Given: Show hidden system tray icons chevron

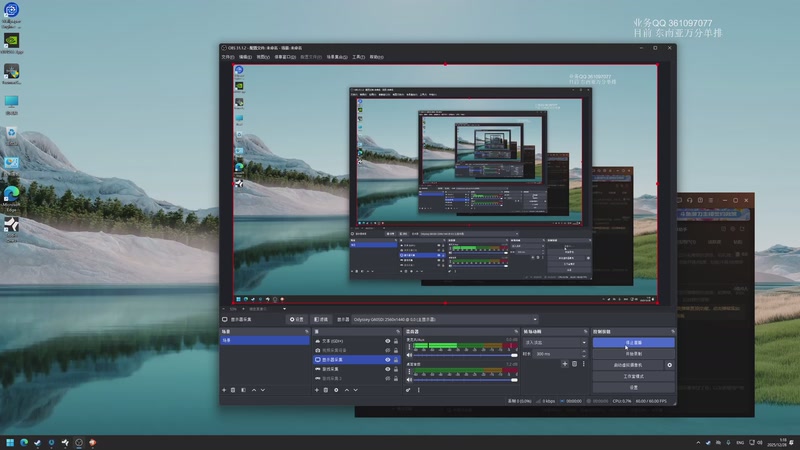Looking at the screenshot, I should coord(698,442).
